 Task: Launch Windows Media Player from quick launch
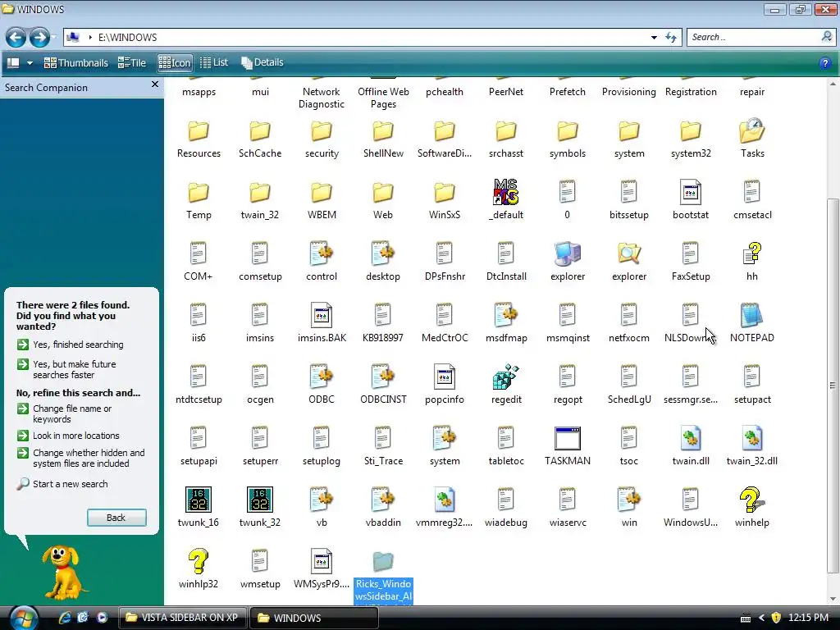click(102, 617)
